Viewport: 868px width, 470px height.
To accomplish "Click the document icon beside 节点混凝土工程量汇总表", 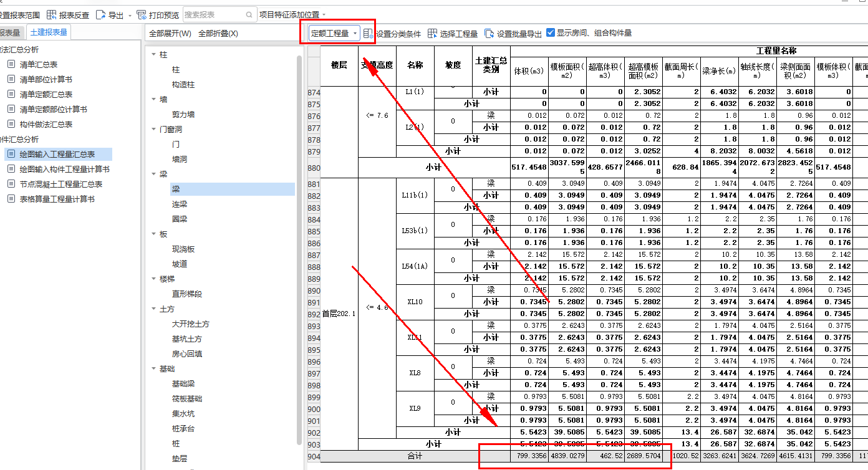I will click(x=11, y=184).
